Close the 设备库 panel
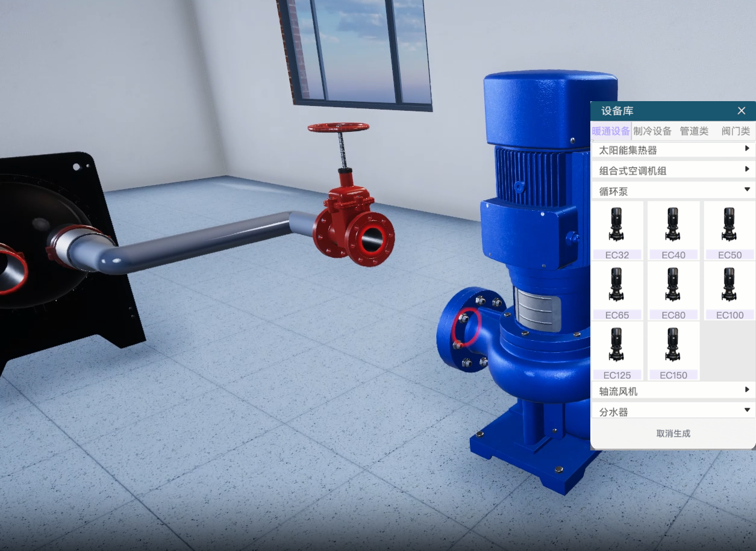Image resolution: width=756 pixels, height=551 pixels. (x=742, y=111)
